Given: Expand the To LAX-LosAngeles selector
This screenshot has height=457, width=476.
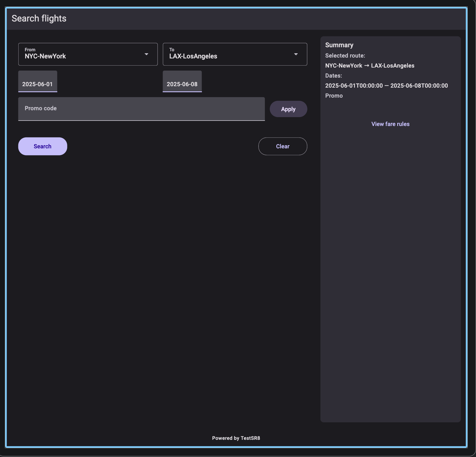Looking at the screenshot, I should click(x=229, y=54).
